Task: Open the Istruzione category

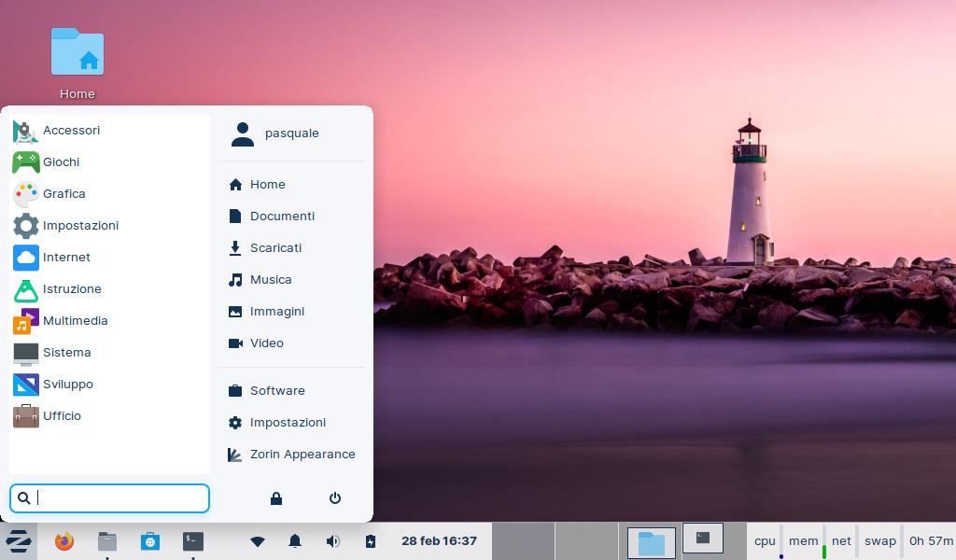Action: (110, 288)
